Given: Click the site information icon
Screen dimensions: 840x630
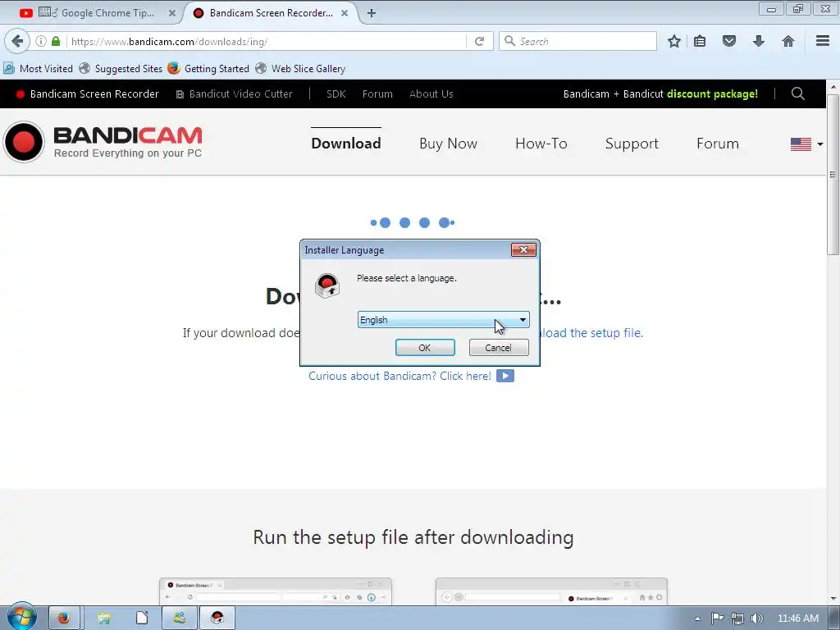Looking at the screenshot, I should click(x=41, y=41).
